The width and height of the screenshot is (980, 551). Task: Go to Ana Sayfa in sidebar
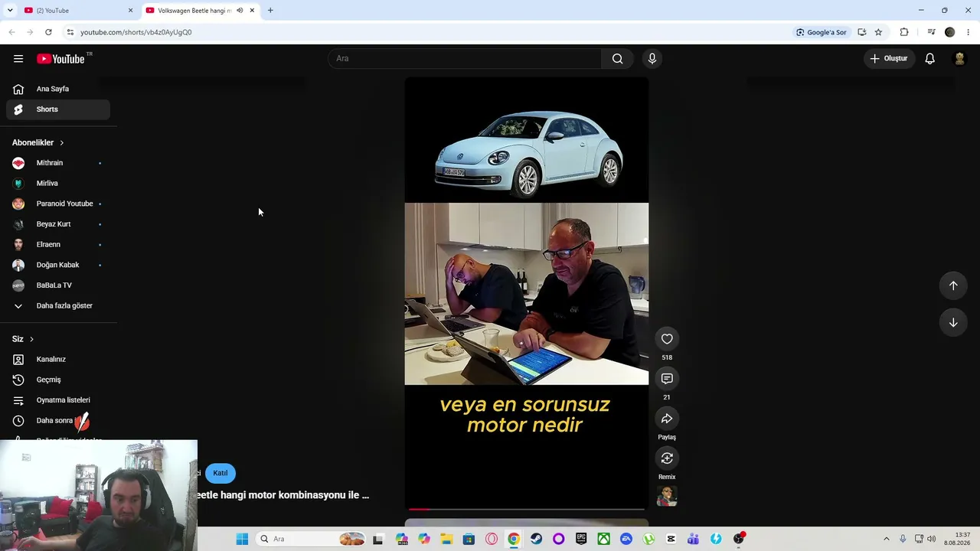click(58, 89)
